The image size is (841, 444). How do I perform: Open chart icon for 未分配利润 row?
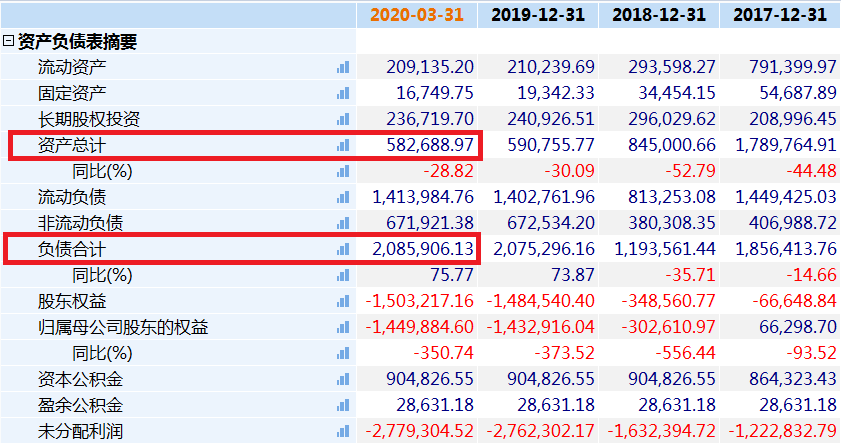tap(343, 431)
